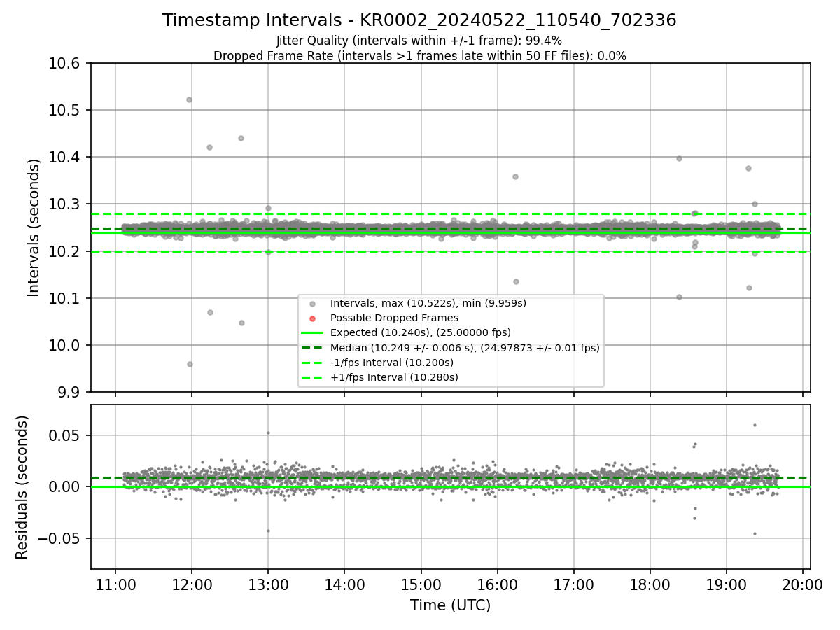Click the 'Residuals (seconds)' y-axis label
840x630 pixels.
click(x=22, y=487)
